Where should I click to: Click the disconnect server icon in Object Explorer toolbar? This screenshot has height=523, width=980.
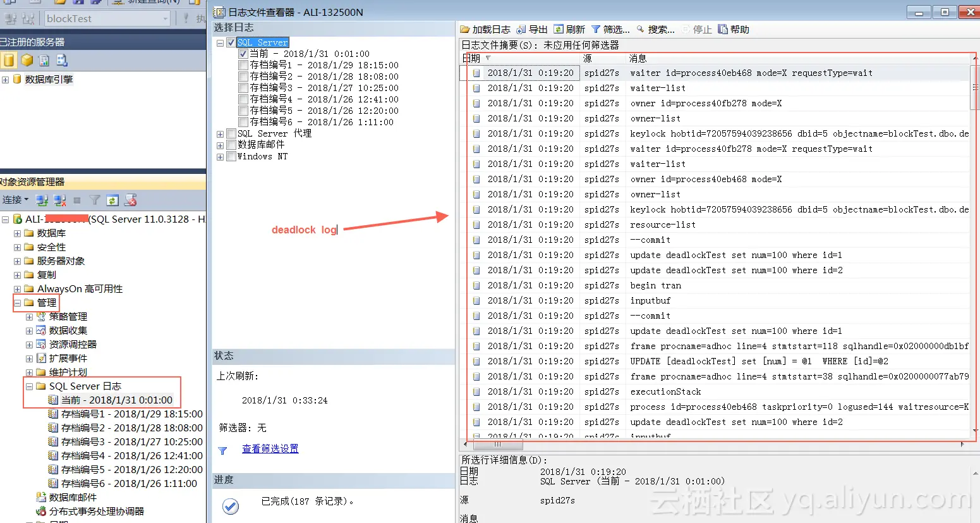60,200
